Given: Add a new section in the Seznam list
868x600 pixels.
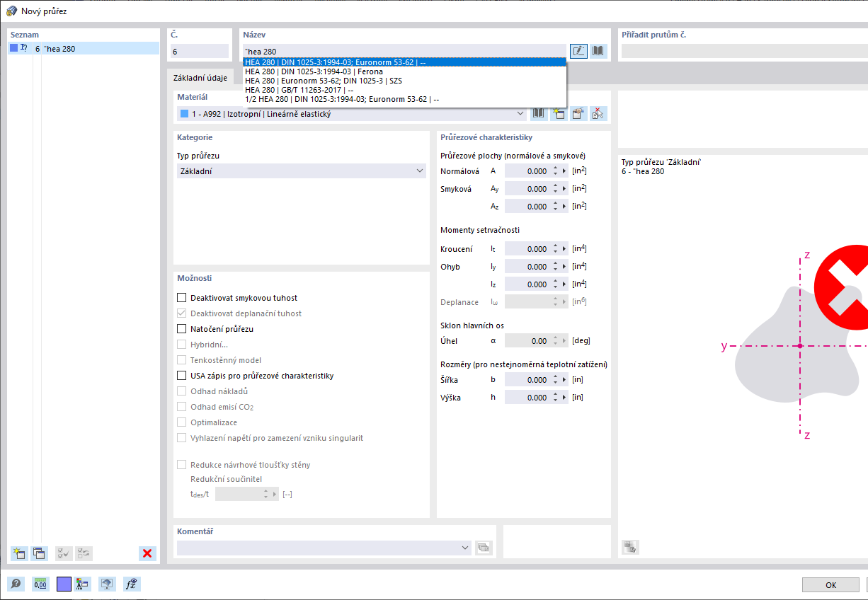Looking at the screenshot, I should click(19, 553).
